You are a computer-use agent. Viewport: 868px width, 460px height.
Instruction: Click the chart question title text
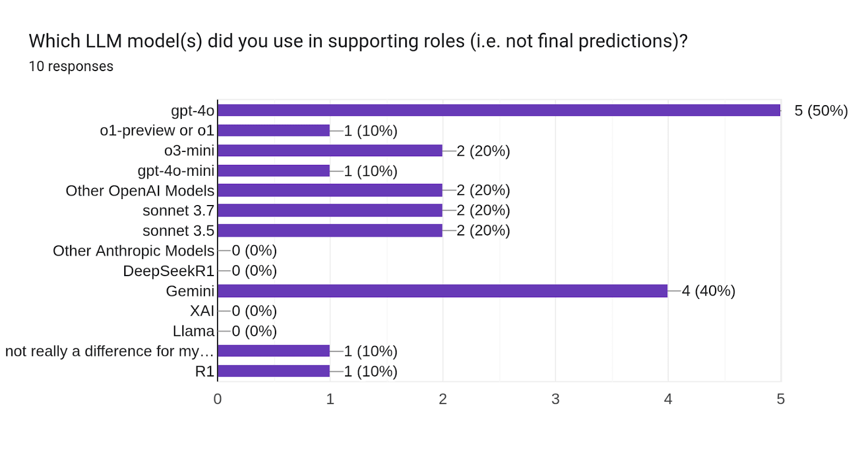pyautogui.click(x=358, y=41)
